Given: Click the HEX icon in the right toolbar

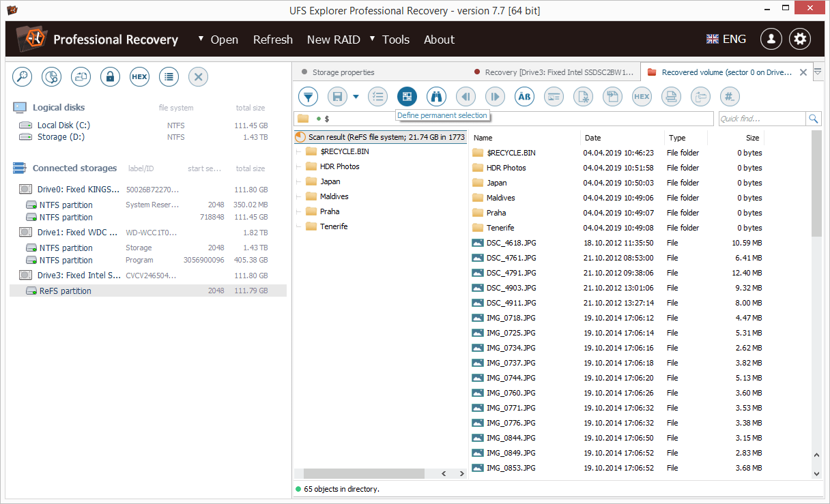Looking at the screenshot, I should (x=642, y=97).
